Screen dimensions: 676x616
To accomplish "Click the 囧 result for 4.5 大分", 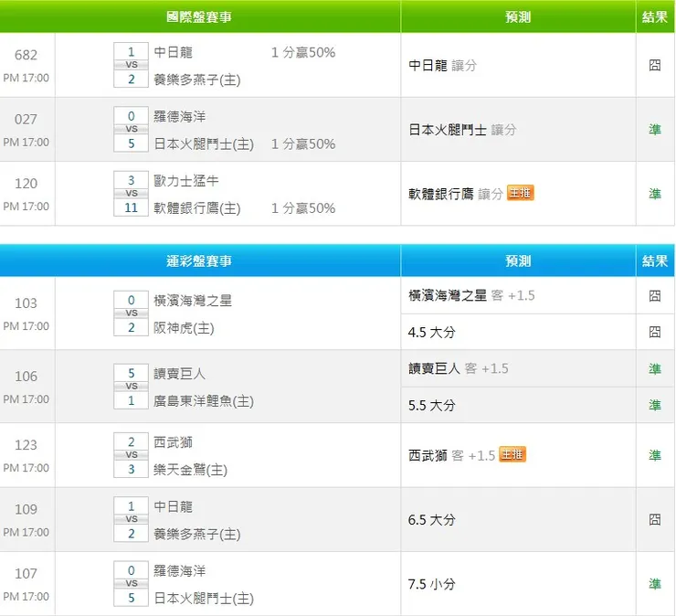I will [654, 332].
